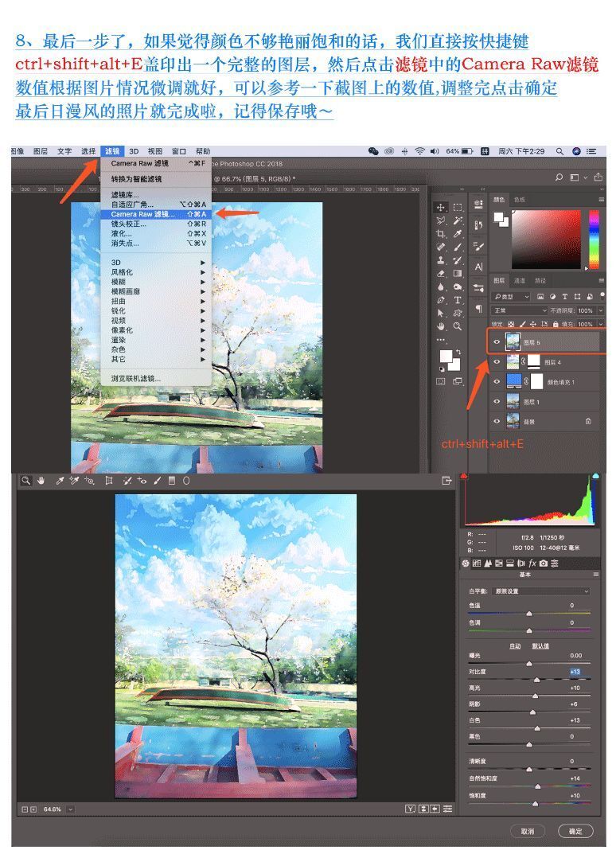Hide layer 图层 1 using eye icon
This screenshot has height=850, width=616.
[497, 402]
